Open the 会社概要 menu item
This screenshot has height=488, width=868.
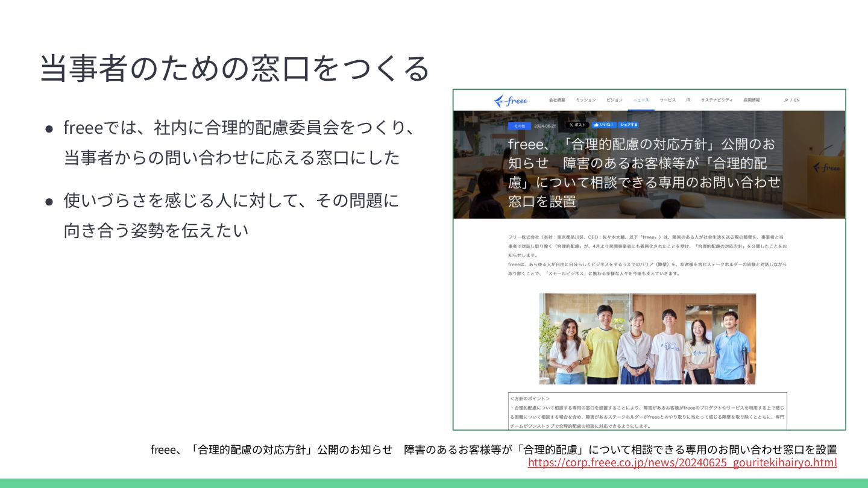point(557,100)
